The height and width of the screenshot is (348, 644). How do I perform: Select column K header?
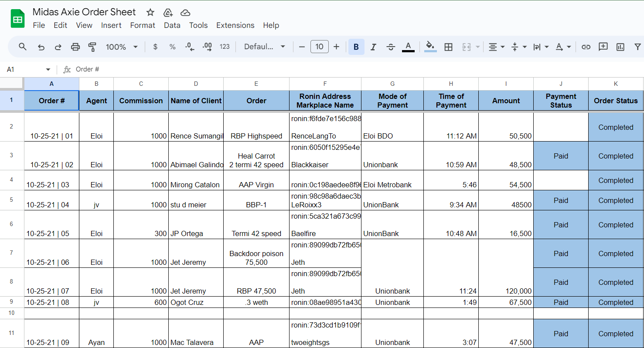[616, 84]
